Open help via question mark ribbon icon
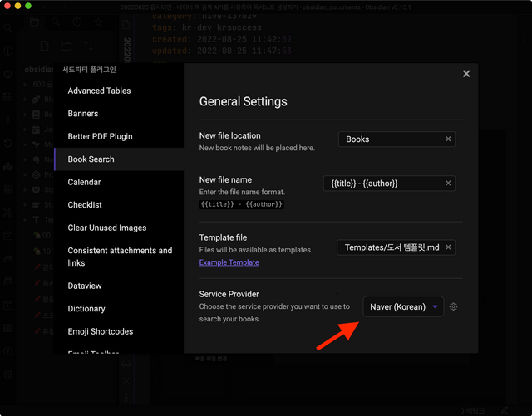The height and width of the screenshot is (416, 532). coord(7,351)
